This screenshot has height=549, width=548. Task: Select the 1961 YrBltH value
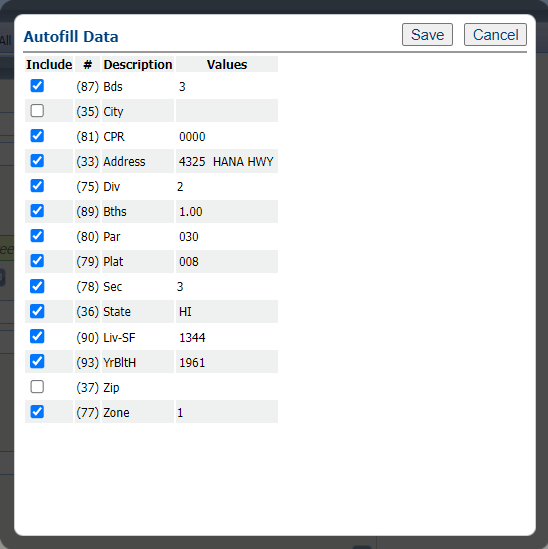point(192,363)
